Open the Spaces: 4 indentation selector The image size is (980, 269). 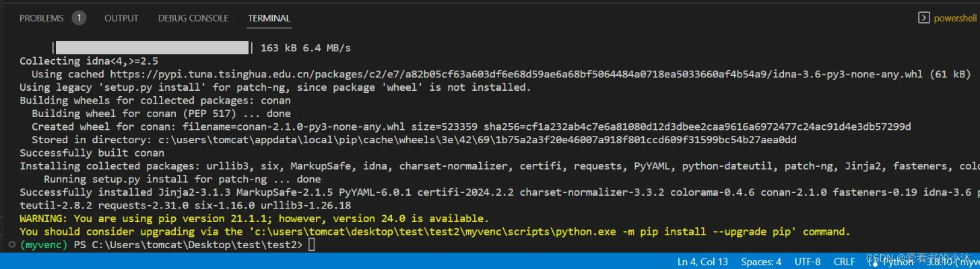click(x=761, y=262)
